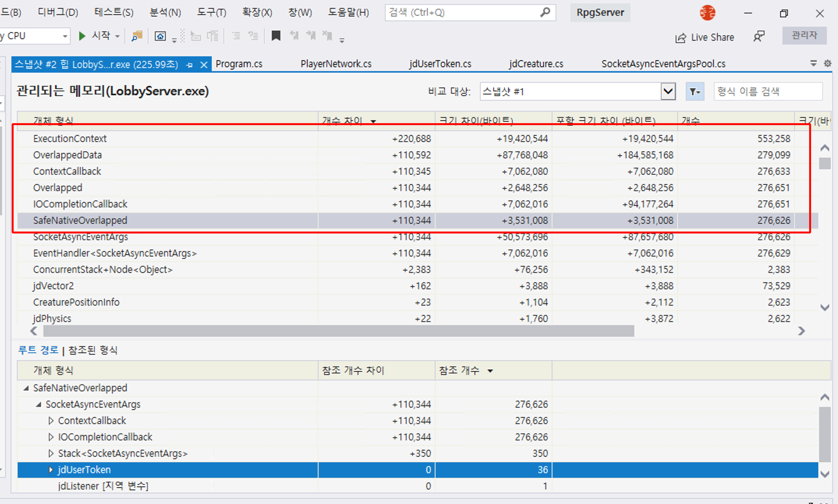Open the 도구(T) menu

(211, 12)
